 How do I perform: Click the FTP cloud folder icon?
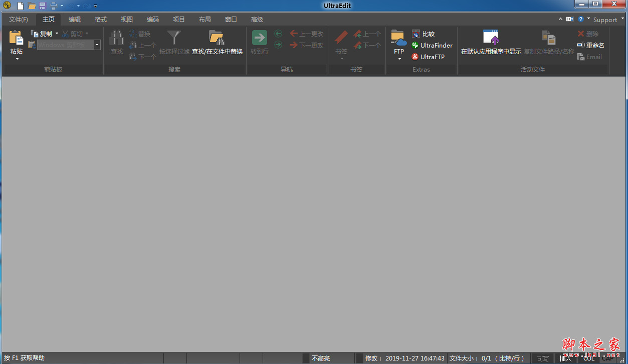click(399, 38)
